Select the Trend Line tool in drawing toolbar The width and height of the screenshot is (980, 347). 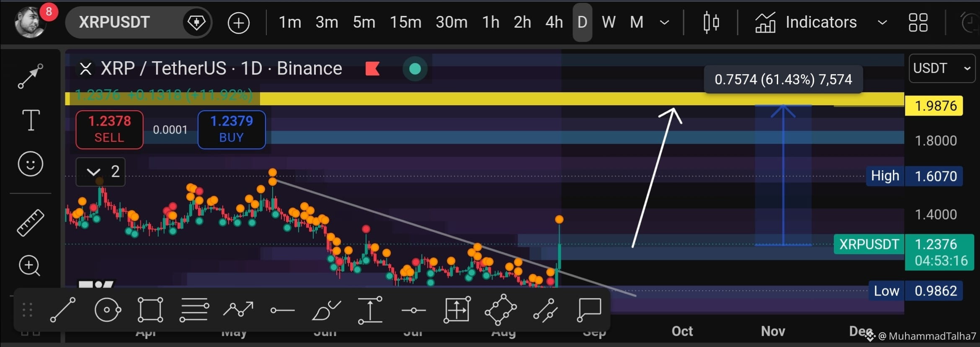click(63, 310)
